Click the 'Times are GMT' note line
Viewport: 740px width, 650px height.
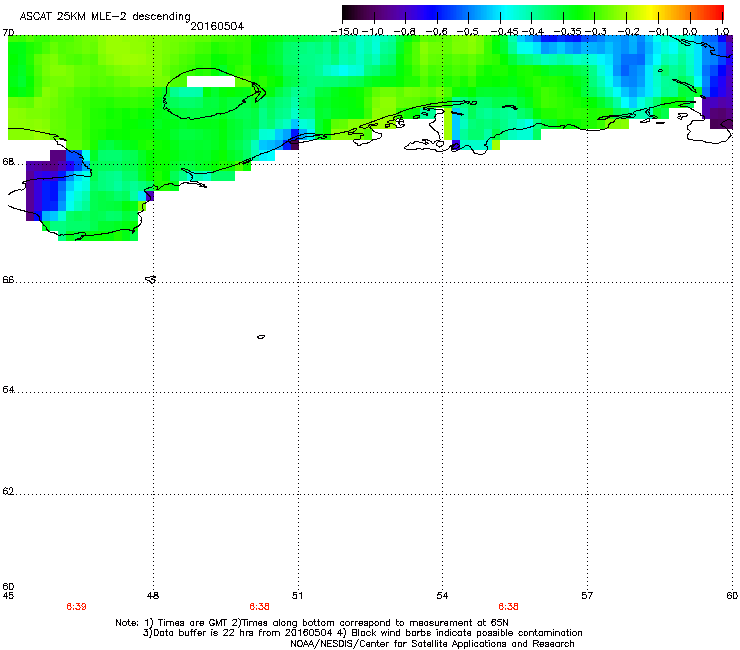(x=312, y=623)
